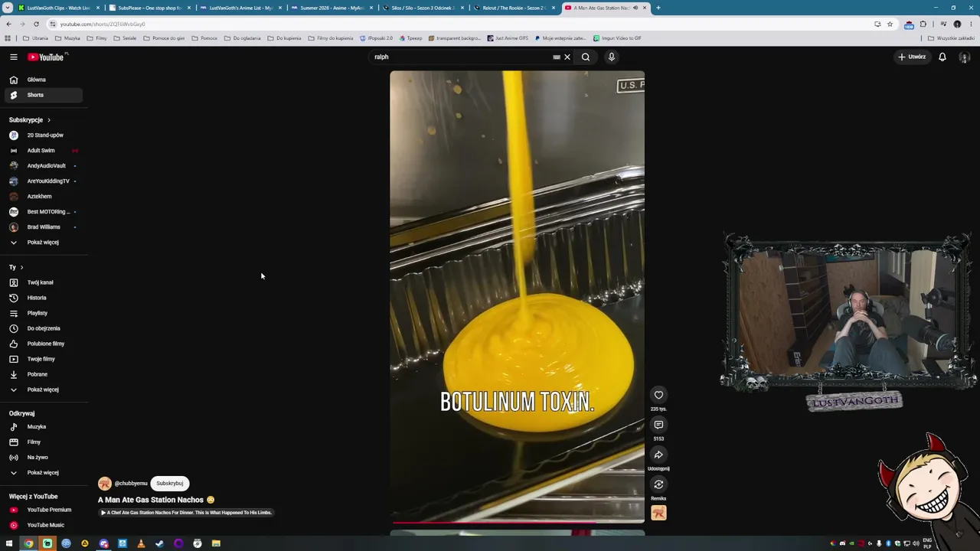This screenshot has height=551, width=980.
Task: Click the Utwórz create button
Action: 912,57
